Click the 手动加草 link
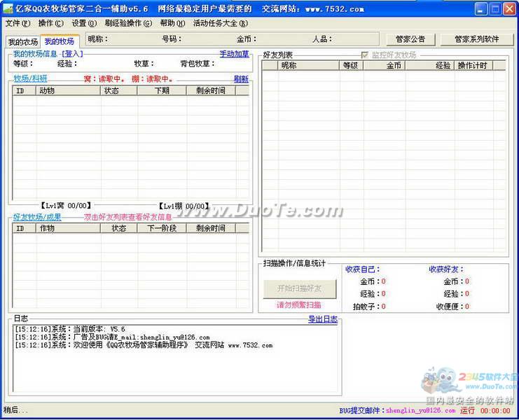Image resolution: width=519 pixels, height=420 pixels. click(234, 54)
